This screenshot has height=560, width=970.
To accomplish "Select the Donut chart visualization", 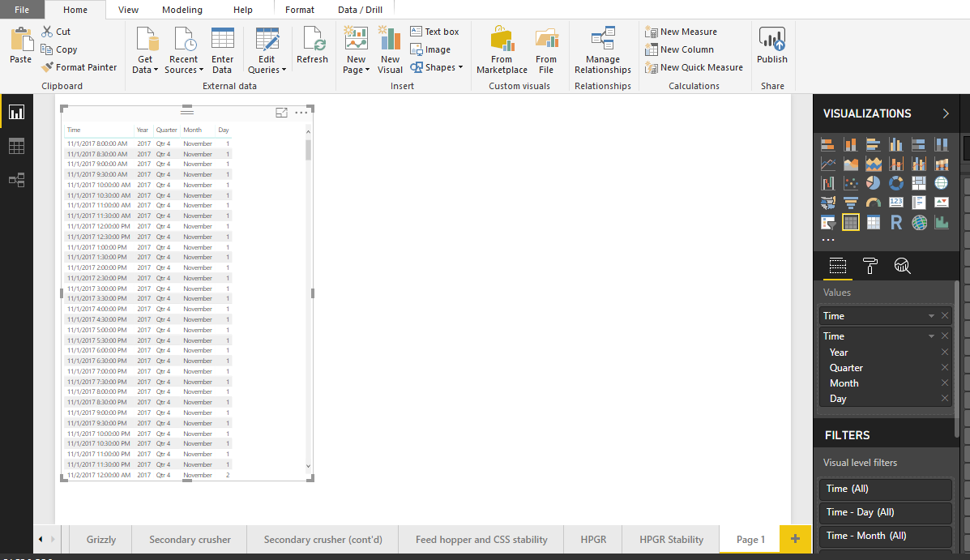I will tap(895, 183).
